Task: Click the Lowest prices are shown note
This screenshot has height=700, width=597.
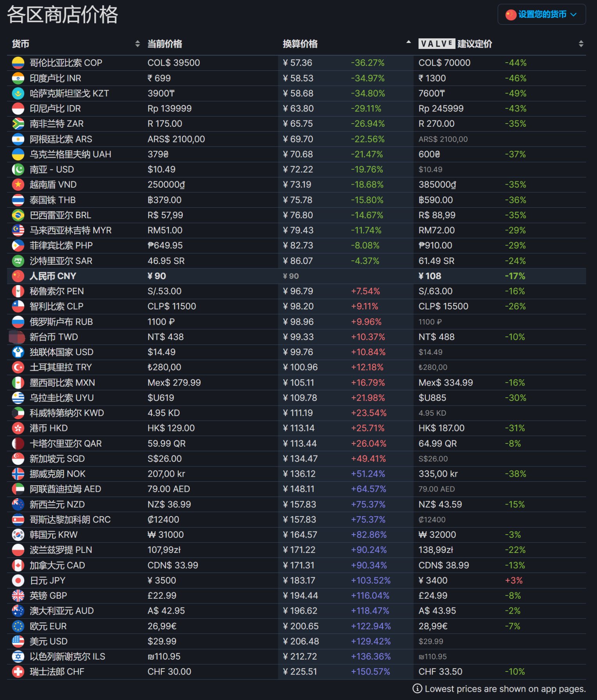Action: tap(505, 689)
